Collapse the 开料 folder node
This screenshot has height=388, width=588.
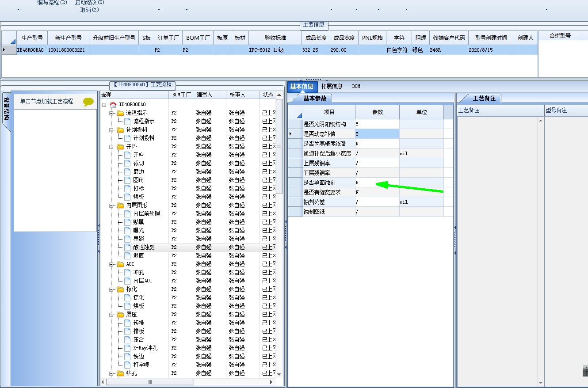[x=112, y=146]
